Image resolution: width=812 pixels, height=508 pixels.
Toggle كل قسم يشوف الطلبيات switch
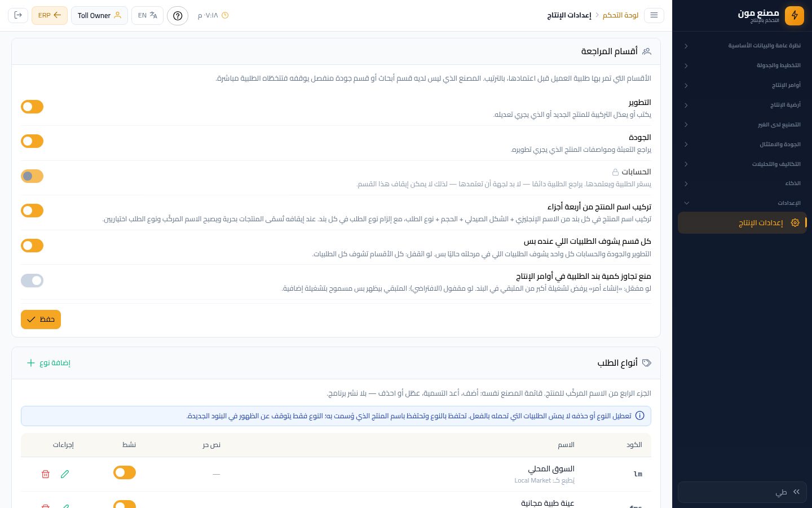click(x=32, y=246)
